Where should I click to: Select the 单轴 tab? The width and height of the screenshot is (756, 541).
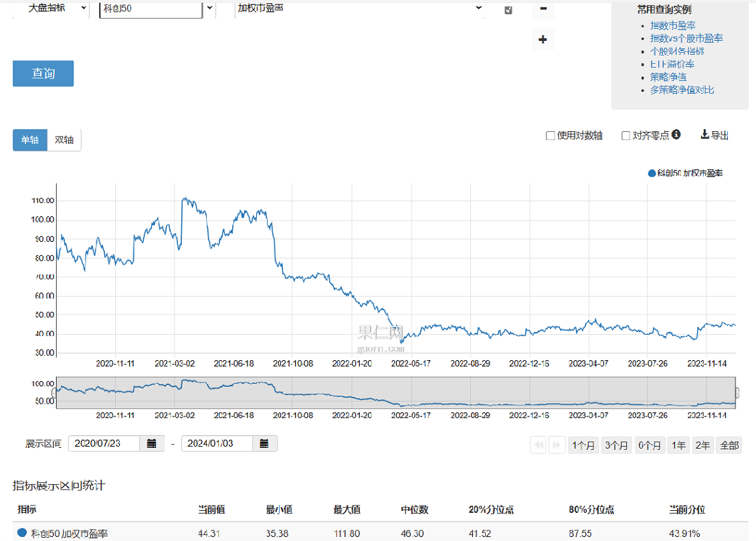[29, 140]
